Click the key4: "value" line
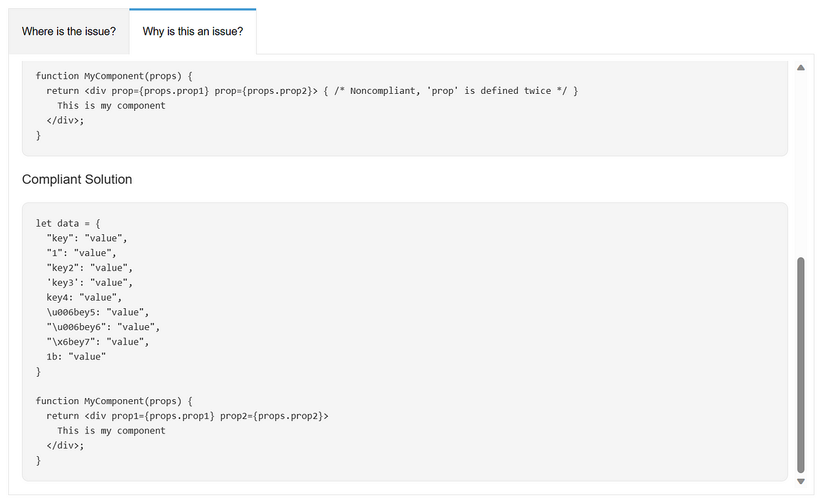Viewport: 822px width, 504px height. tap(84, 297)
